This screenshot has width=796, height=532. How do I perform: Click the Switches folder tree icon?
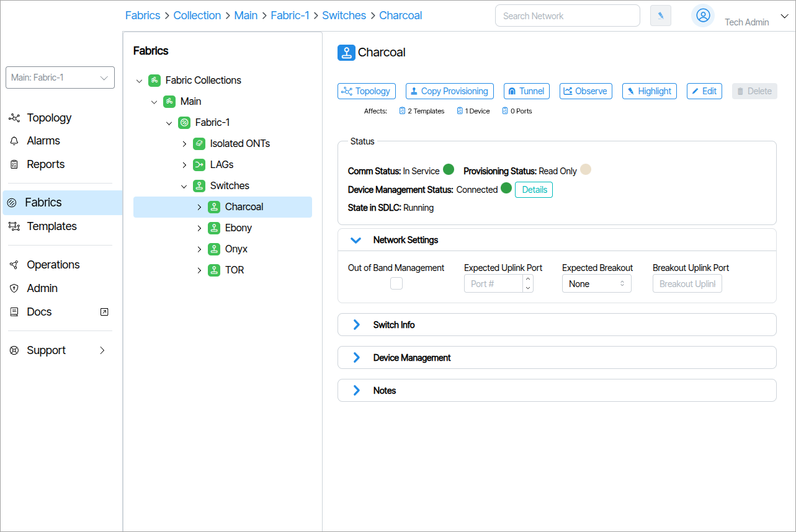(199, 186)
